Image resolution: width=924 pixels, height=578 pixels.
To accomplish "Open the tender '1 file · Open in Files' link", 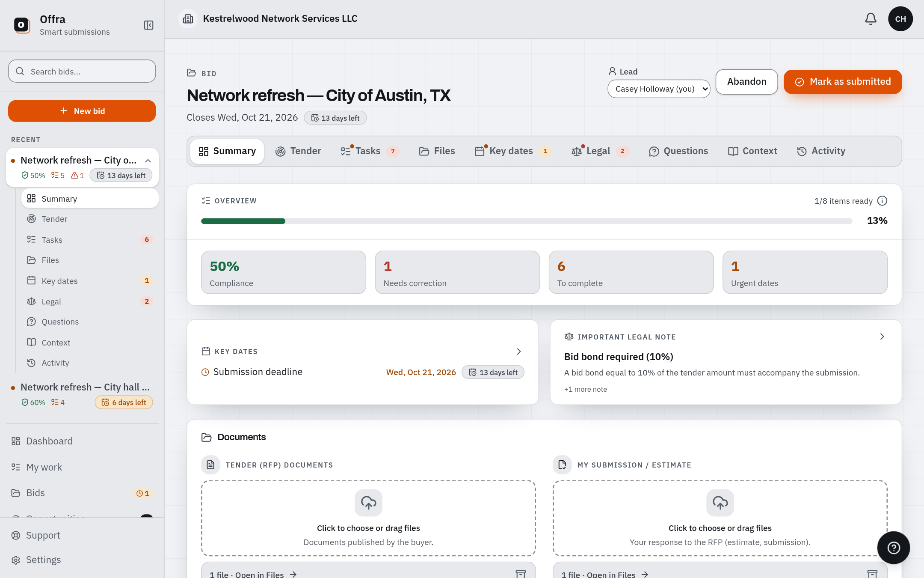I will click(x=253, y=574).
